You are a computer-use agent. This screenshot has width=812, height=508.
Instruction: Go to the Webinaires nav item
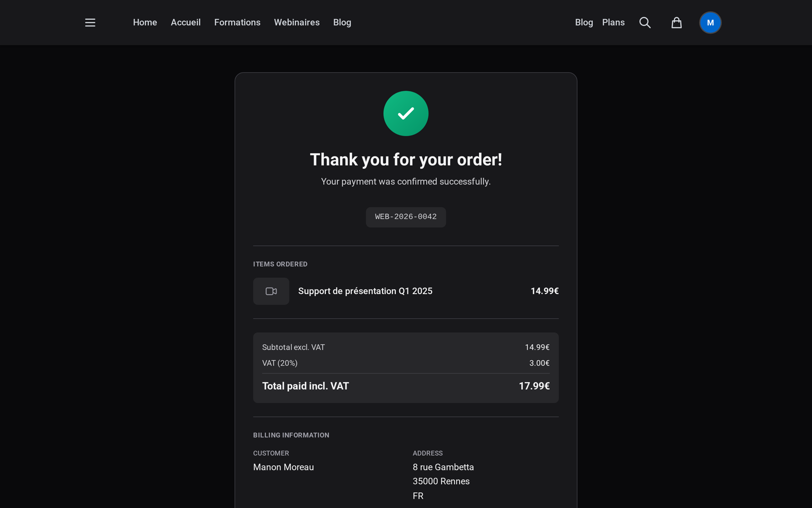pyautogui.click(x=297, y=22)
